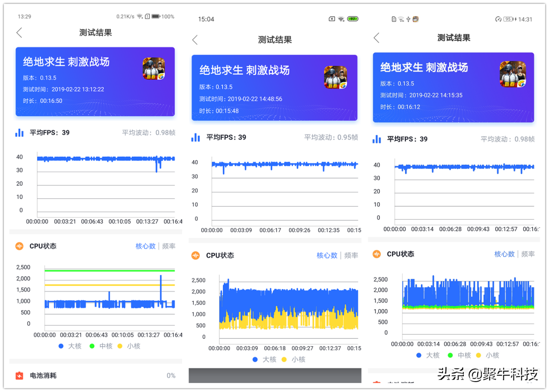
Task: Select 核心数 tab in the 13:29 screenshot
Action: 145,246
